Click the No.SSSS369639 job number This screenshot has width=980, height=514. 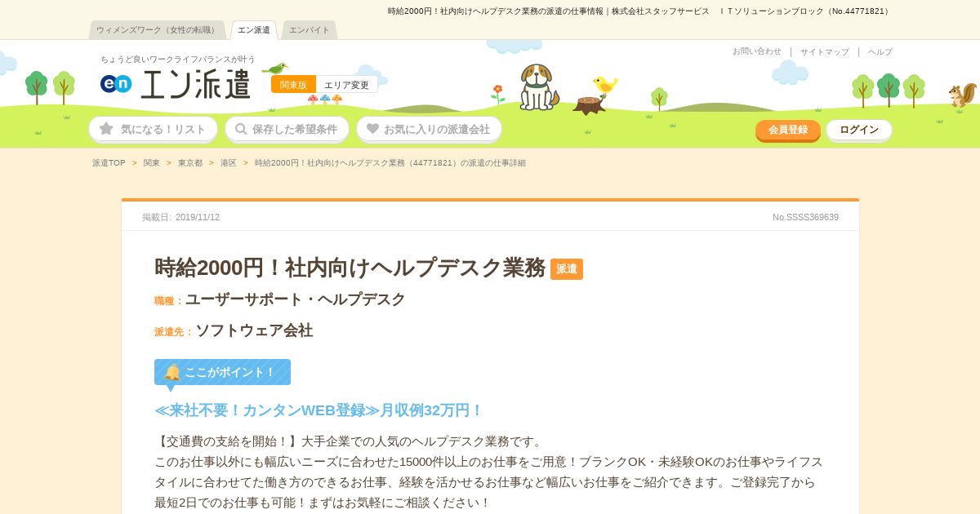[805, 217]
